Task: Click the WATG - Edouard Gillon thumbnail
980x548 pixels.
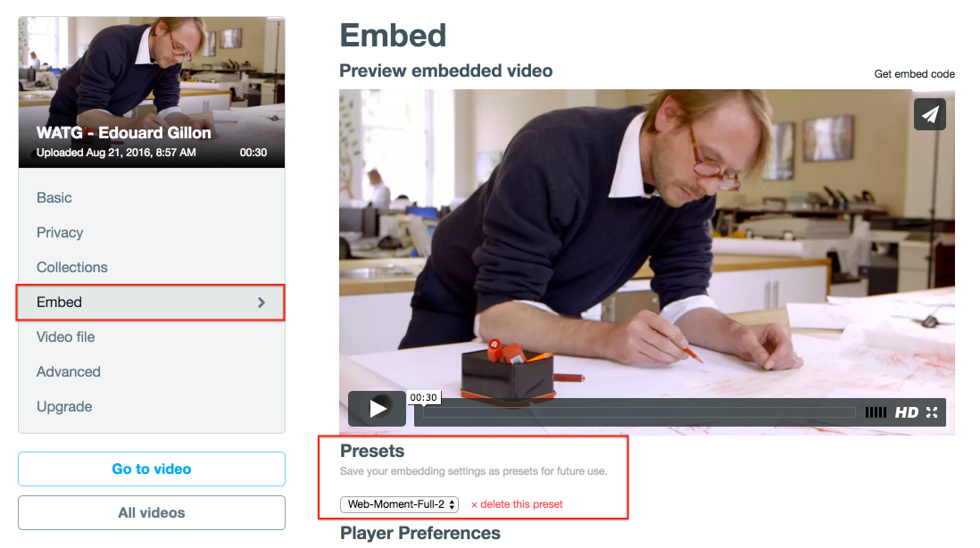Action: click(152, 91)
